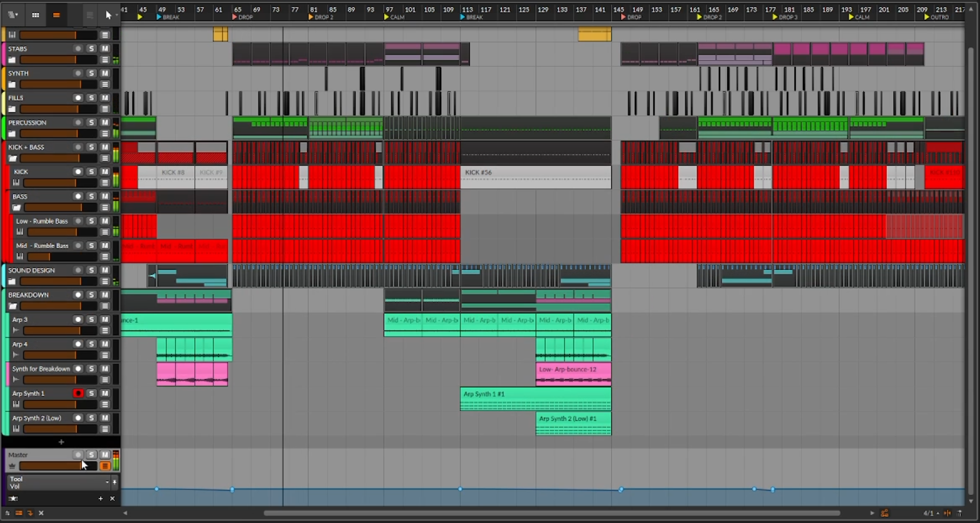Solo the Low - Rumble Bass track
This screenshot has width=980, height=523.
click(x=91, y=221)
